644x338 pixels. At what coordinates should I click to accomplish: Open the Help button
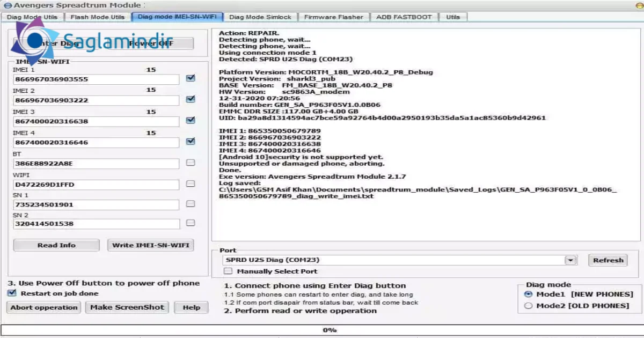tap(192, 307)
